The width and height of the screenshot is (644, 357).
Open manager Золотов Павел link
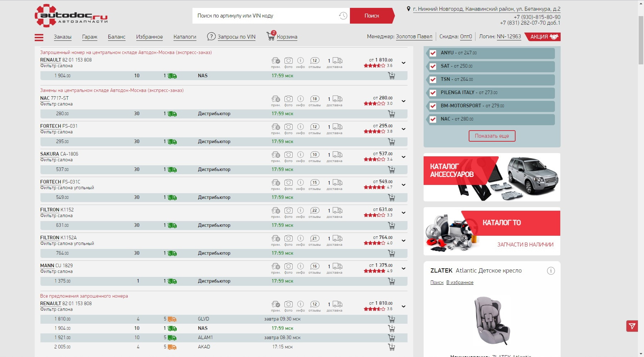point(414,36)
